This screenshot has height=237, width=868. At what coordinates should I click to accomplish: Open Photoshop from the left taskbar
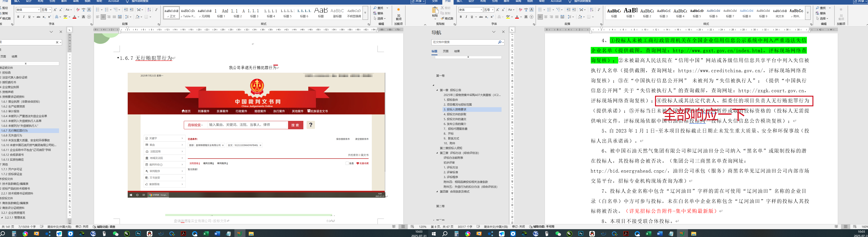click(x=138, y=234)
